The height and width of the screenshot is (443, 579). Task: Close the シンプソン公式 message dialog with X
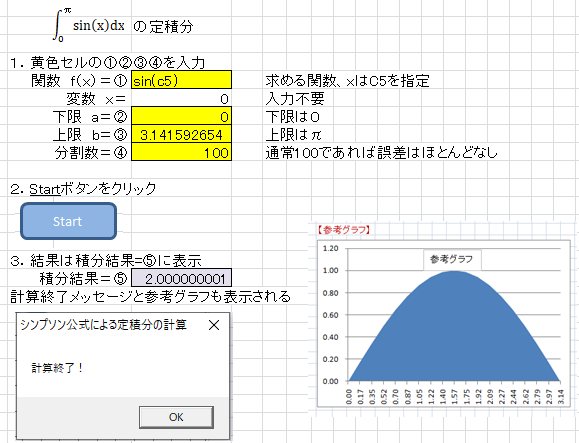coord(214,325)
